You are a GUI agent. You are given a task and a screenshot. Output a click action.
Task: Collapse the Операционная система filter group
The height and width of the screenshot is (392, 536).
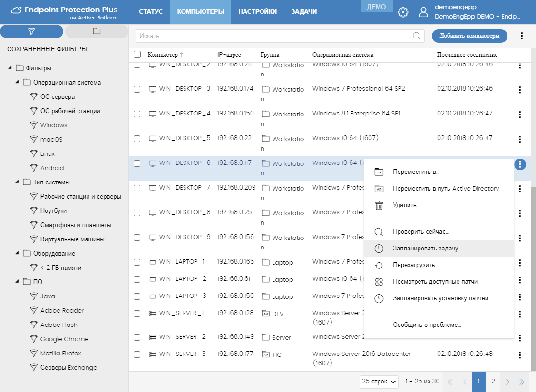pos(17,82)
